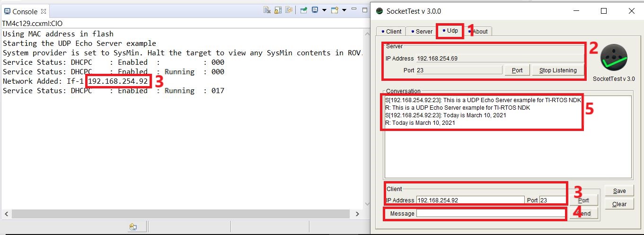Open the Display Selected Console dropdown arrow

point(324,10)
